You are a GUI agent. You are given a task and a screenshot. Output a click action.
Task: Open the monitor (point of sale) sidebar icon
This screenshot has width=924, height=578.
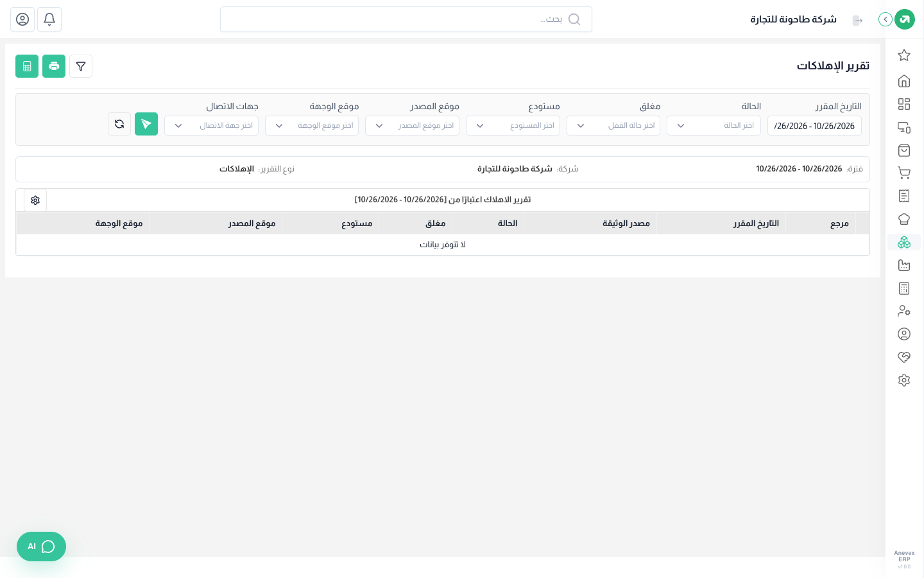tap(904, 127)
